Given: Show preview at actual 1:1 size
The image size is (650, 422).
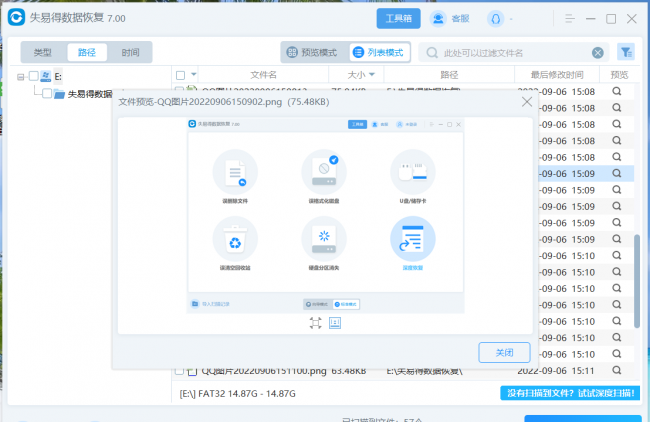Looking at the screenshot, I should click(x=335, y=323).
